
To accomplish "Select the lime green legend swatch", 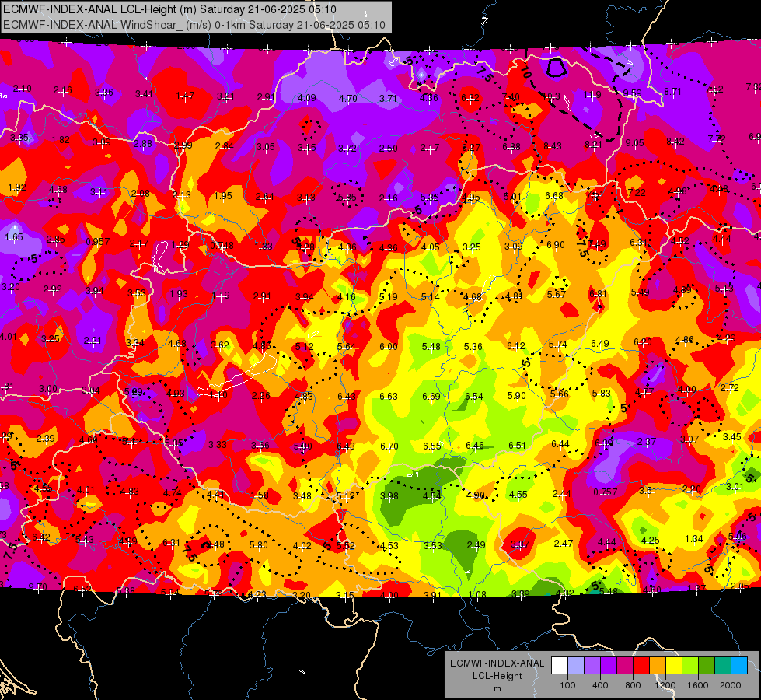I will pos(690,666).
